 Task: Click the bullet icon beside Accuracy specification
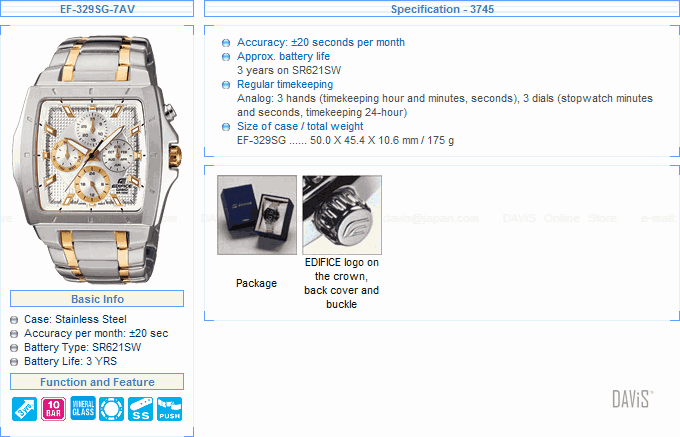(x=226, y=43)
